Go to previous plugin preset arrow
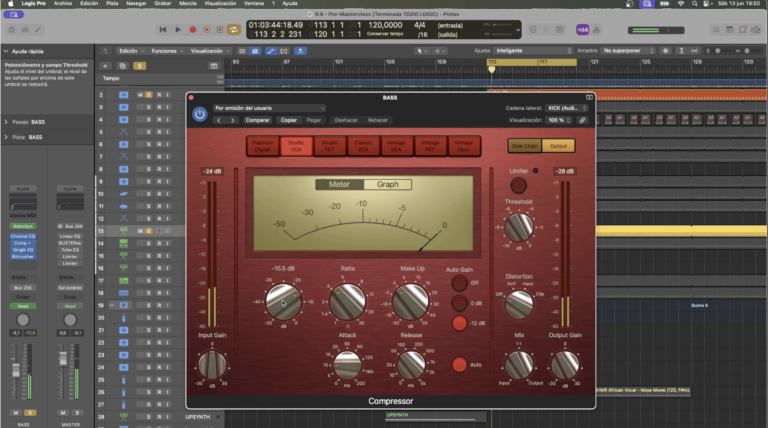 pos(219,120)
